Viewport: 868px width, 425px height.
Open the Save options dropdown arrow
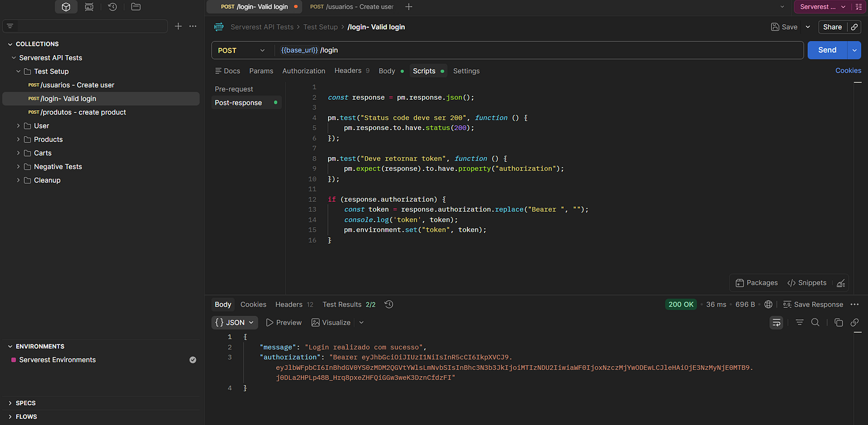coord(808,27)
